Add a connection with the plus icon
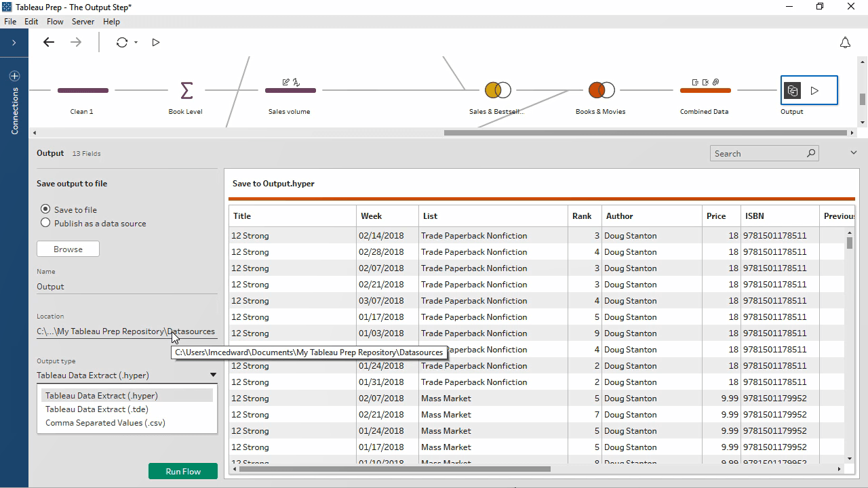868x488 pixels. [x=14, y=76]
